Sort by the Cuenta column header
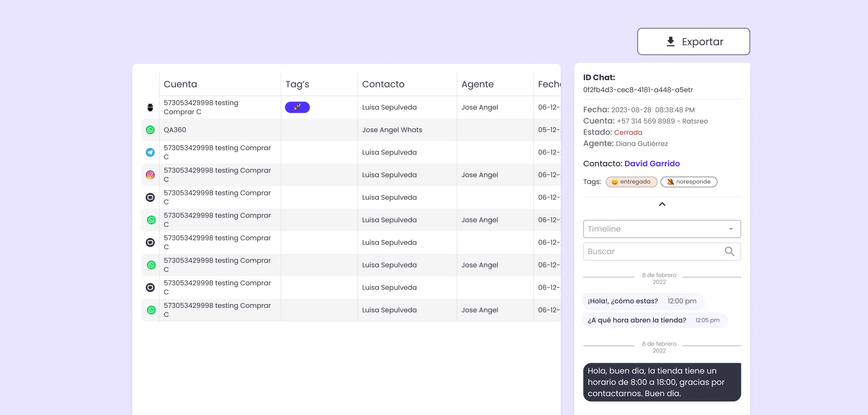The height and width of the screenshot is (415, 868). coord(180,84)
